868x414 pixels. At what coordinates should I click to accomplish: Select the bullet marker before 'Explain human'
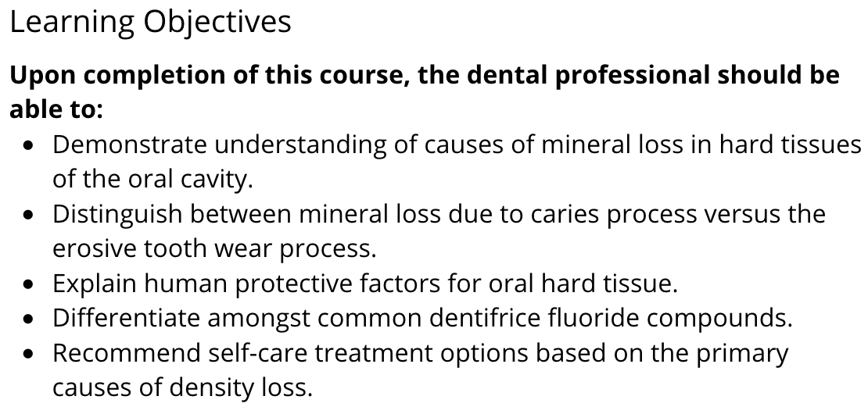pos(30,285)
